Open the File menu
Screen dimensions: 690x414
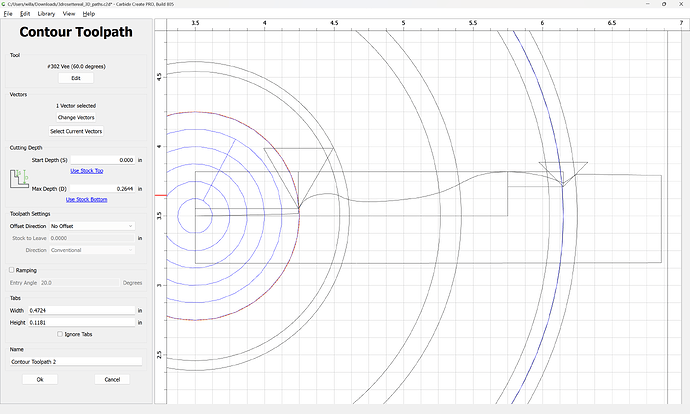click(8, 14)
